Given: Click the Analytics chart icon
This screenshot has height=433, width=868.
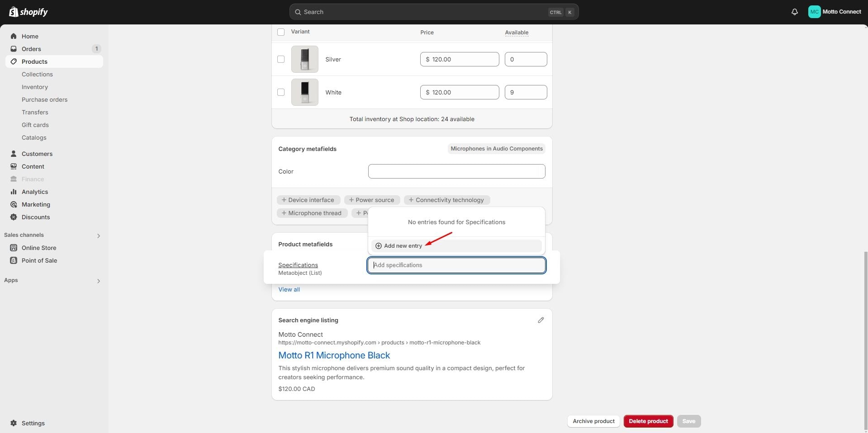Looking at the screenshot, I should tap(14, 192).
